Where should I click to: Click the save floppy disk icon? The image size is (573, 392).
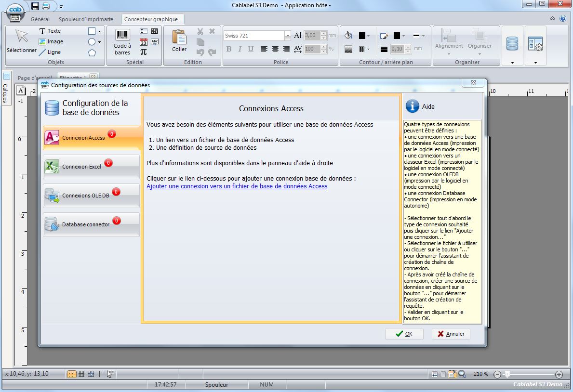(35, 6)
